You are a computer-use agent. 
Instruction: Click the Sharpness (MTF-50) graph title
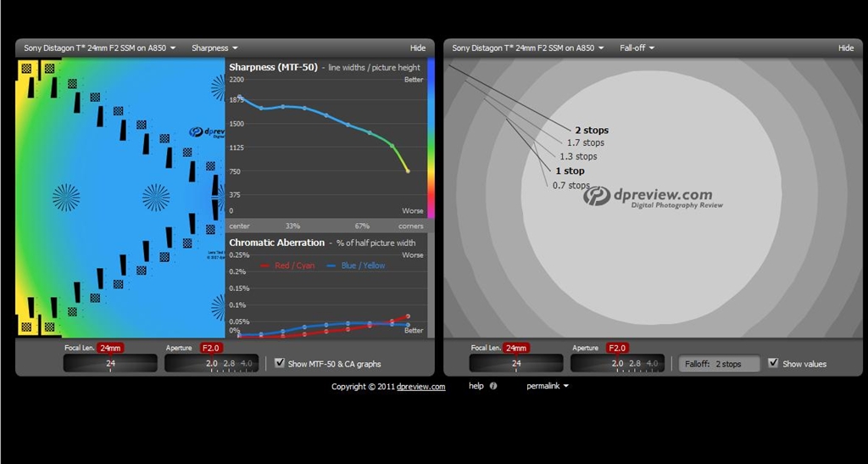[x=274, y=67]
